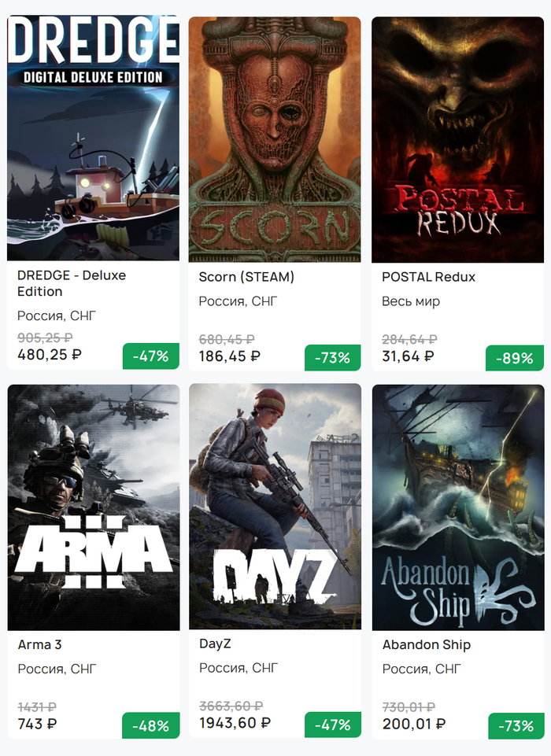The width and height of the screenshot is (551, 756).
Task: Click the DayZ cover artwork
Action: click(x=275, y=507)
